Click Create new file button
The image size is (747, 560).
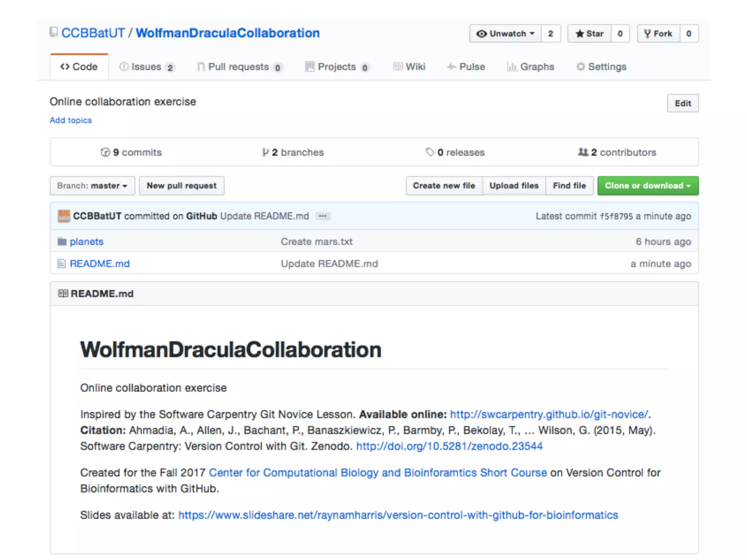tap(444, 186)
